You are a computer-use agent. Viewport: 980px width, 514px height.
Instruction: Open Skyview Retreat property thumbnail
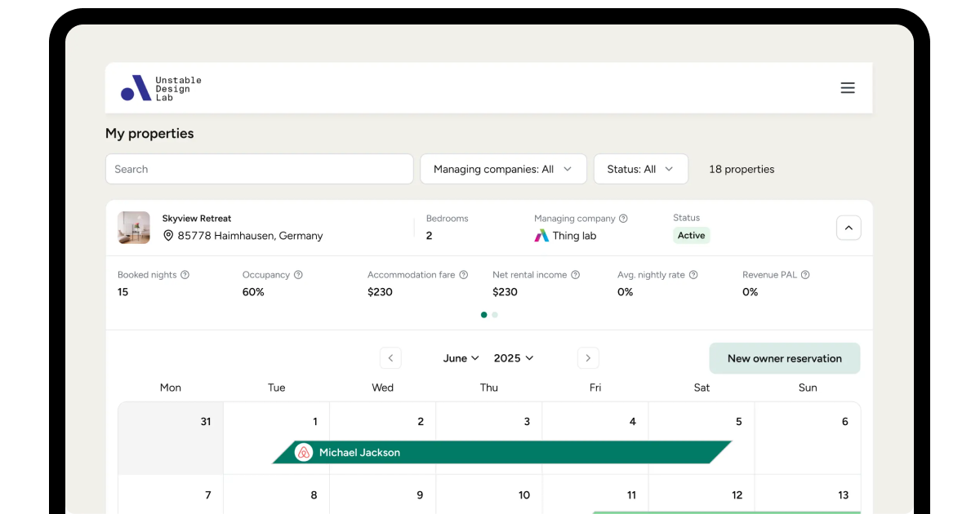134,228
